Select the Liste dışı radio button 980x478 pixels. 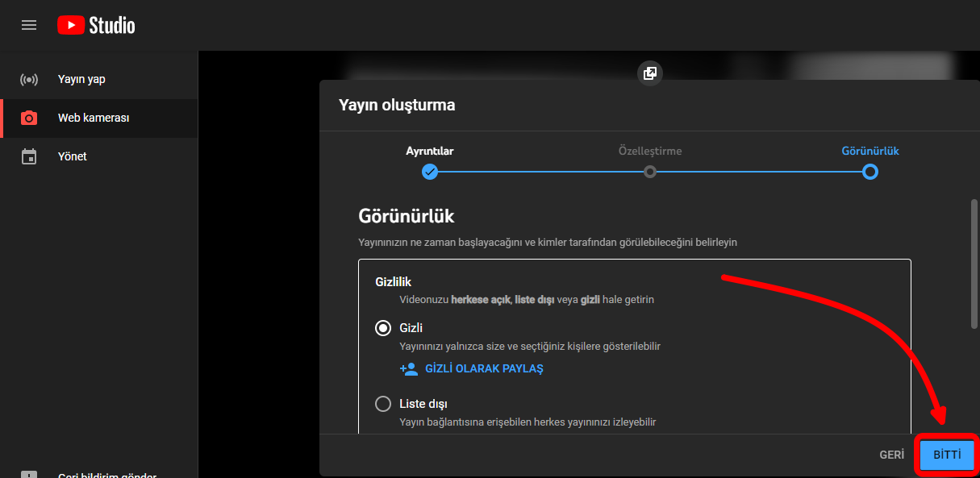tap(383, 403)
